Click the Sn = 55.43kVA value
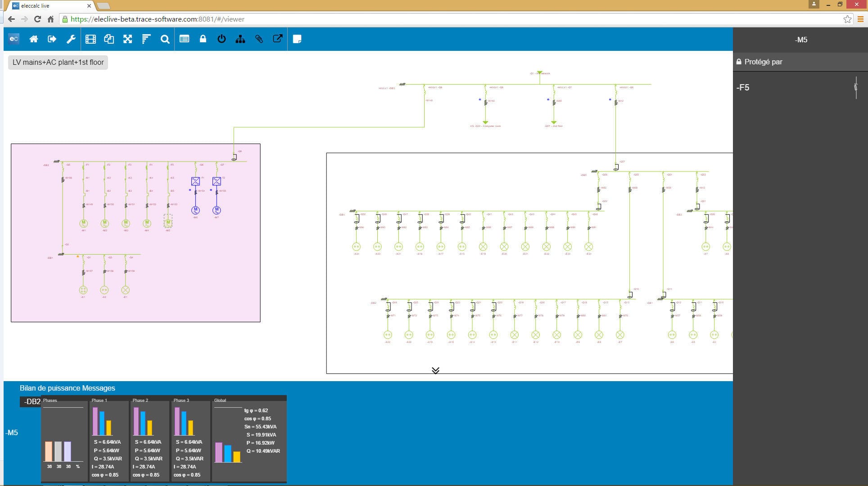 [260, 427]
